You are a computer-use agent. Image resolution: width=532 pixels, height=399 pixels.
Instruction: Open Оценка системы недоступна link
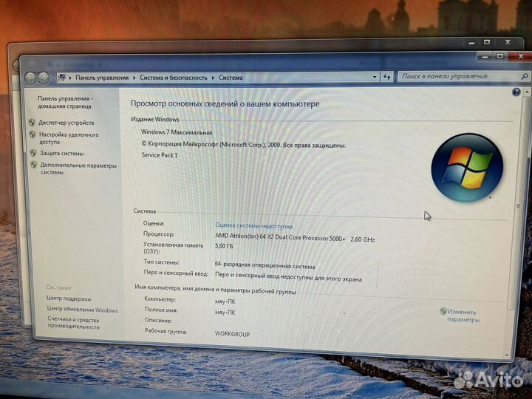coord(253,225)
